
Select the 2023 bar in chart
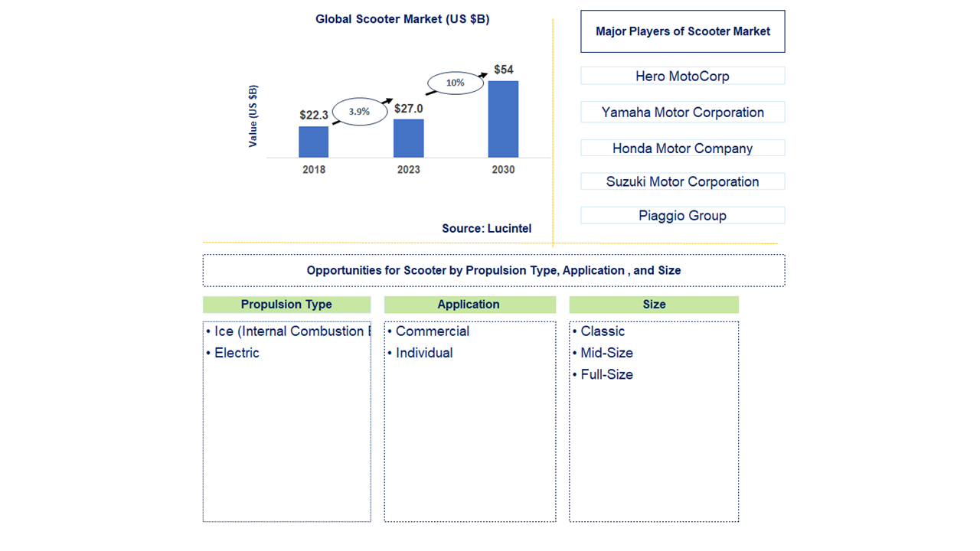click(409, 139)
